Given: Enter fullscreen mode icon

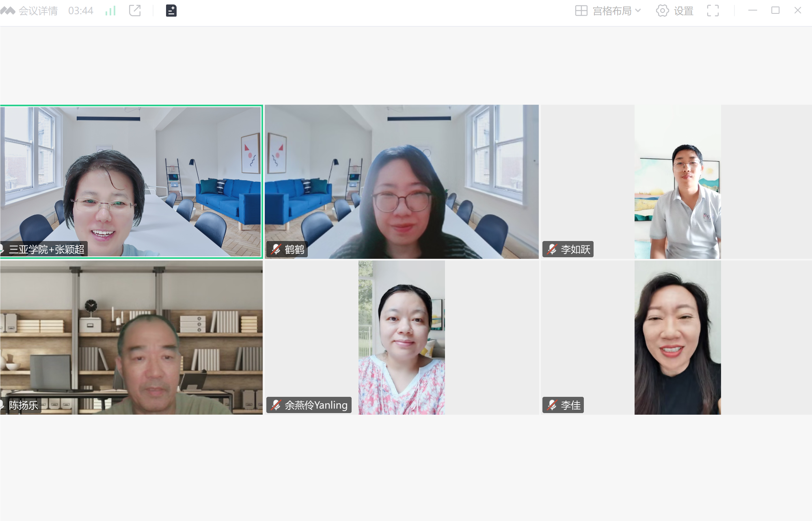Looking at the screenshot, I should coord(713,11).
